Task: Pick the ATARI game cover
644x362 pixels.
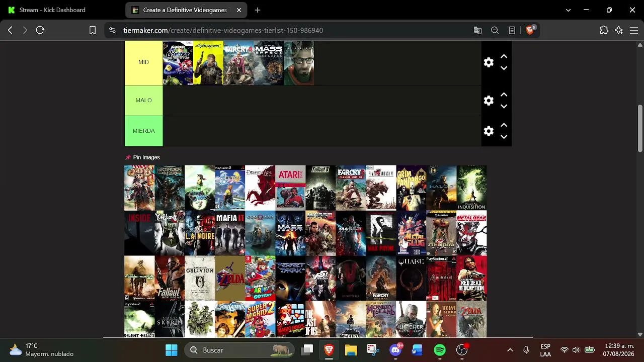Action: click(x=290, y=188)
